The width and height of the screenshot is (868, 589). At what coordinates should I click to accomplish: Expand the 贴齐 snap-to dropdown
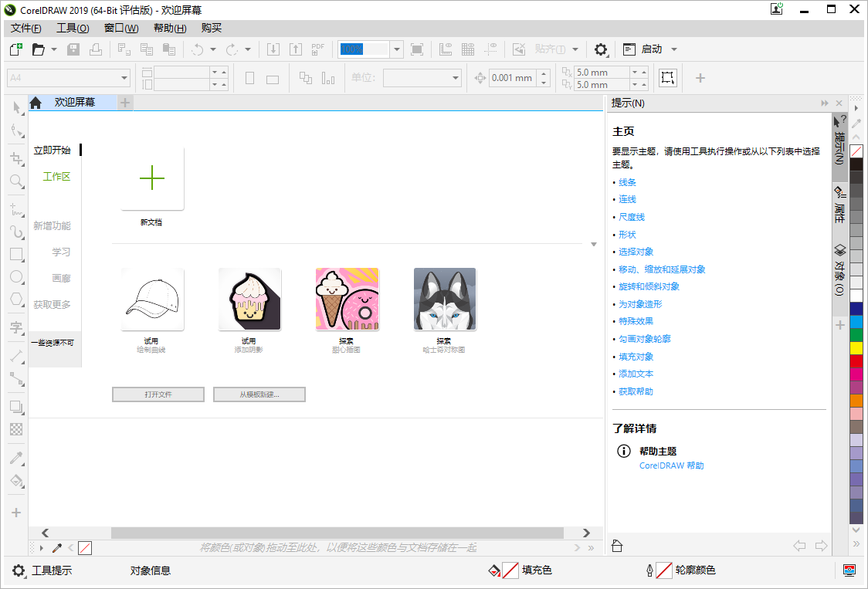tap(575, 49)
